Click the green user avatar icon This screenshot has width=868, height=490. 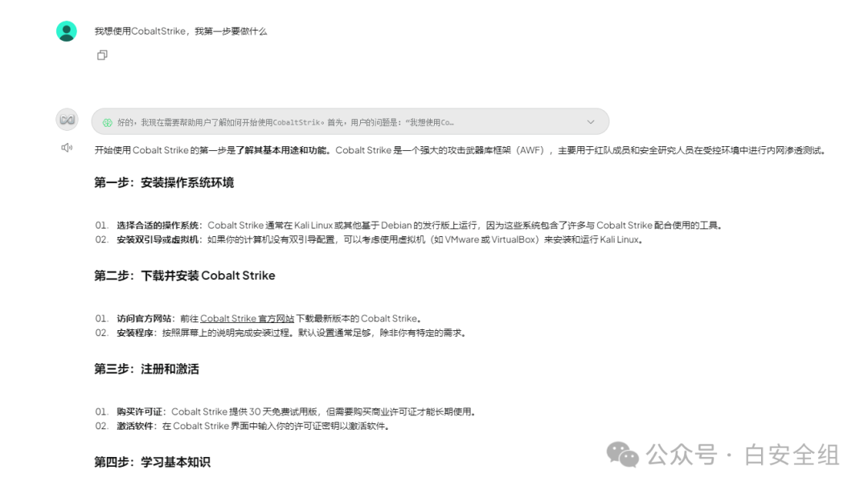67,31
